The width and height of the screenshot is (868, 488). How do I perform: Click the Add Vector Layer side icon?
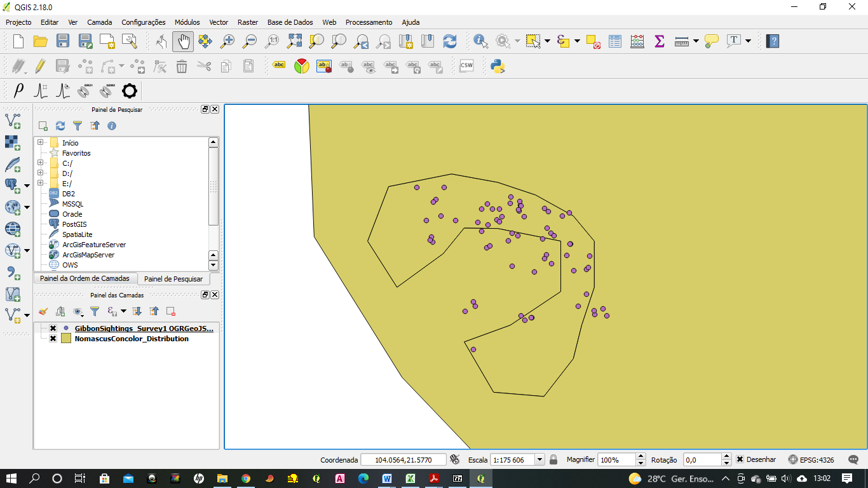(x=13, y=121)
